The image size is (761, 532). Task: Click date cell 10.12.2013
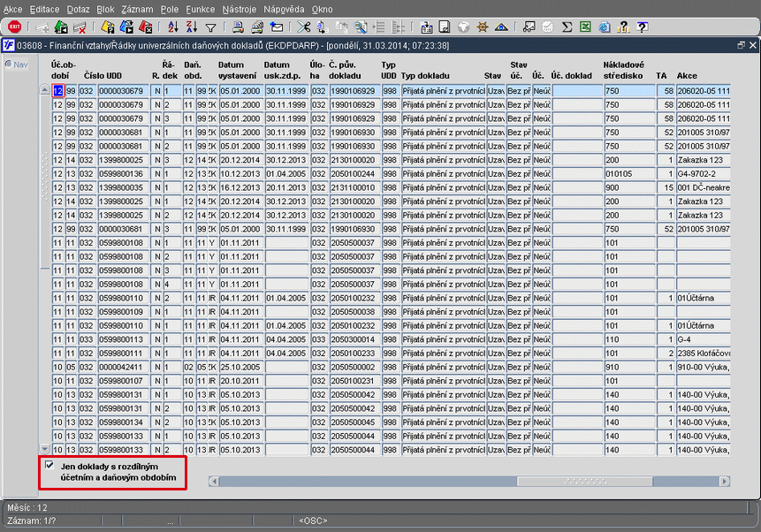pos(240,174)
